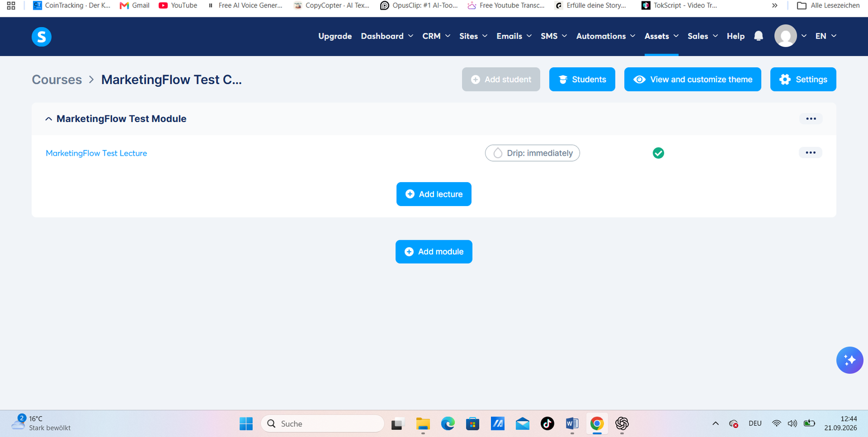Open the user profile avatar
The width and height of the screenshot is (868, 437).
pos(785,36)
